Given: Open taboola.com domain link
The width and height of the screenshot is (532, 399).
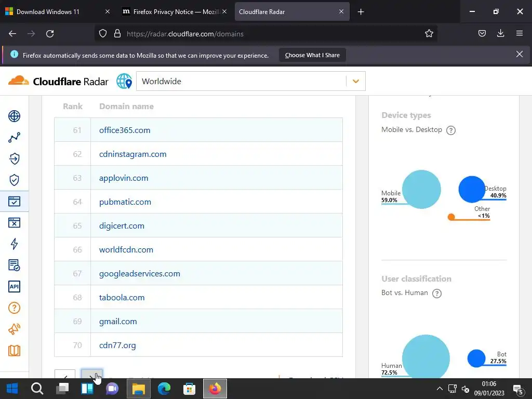Looking at the screenshot, I should [x=122, y=298].
